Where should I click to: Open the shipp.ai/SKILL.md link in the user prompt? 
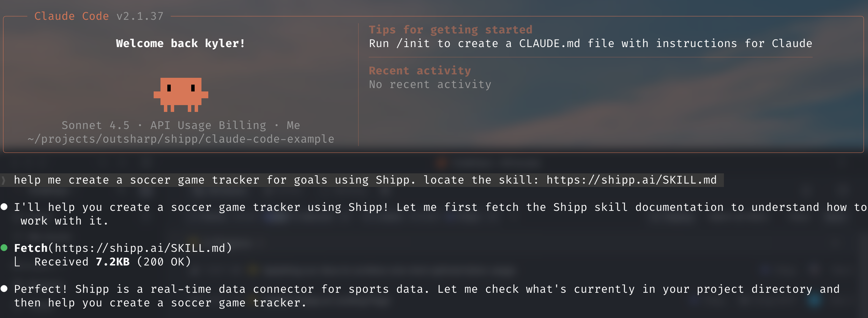(631, 180)
